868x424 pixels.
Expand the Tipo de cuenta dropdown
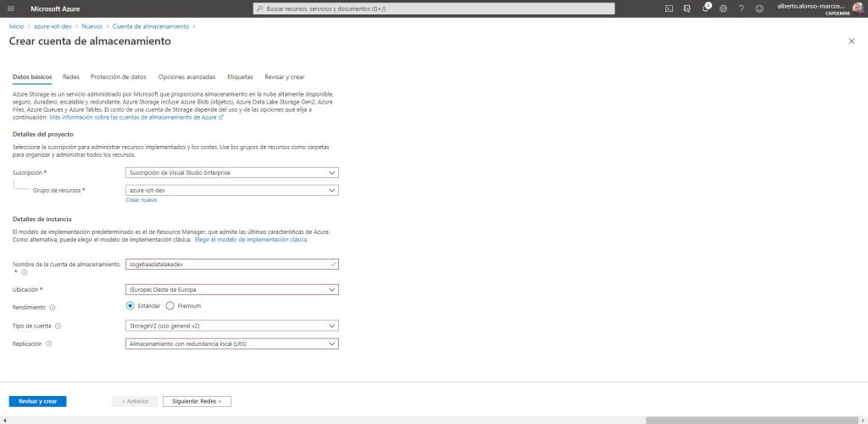[231, 326]
